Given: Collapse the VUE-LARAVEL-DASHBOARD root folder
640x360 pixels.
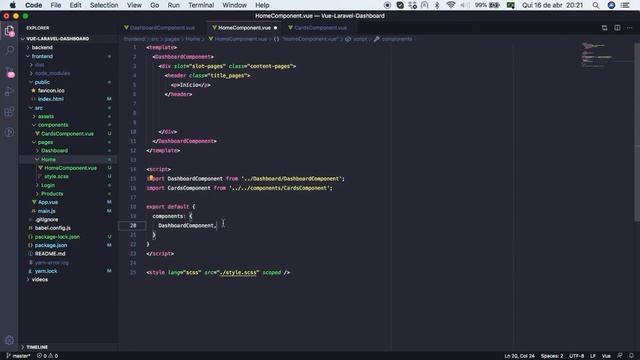Looking at the screenshot, I should [x=58, y=39].
